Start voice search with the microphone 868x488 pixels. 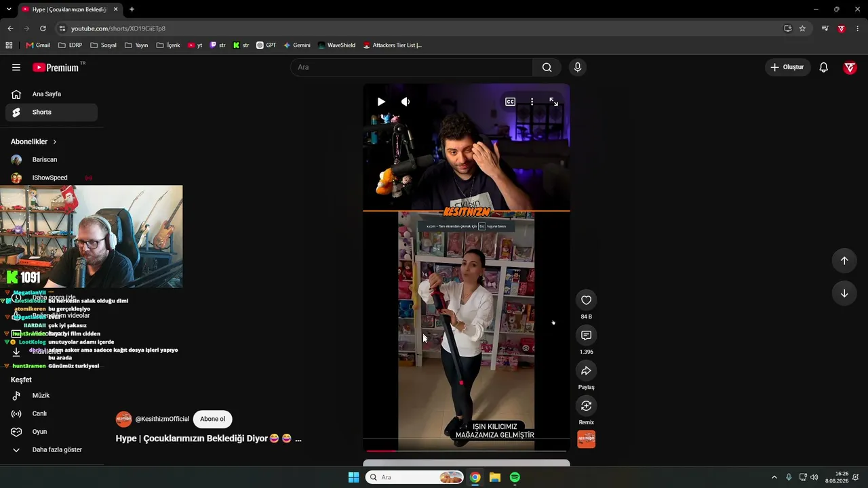tap(578, 67)
